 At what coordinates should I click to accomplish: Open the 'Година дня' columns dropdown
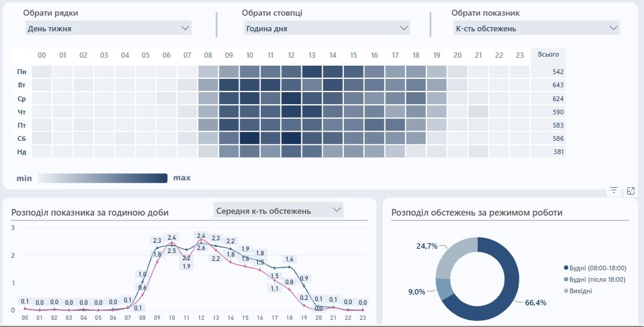[327, 28]
